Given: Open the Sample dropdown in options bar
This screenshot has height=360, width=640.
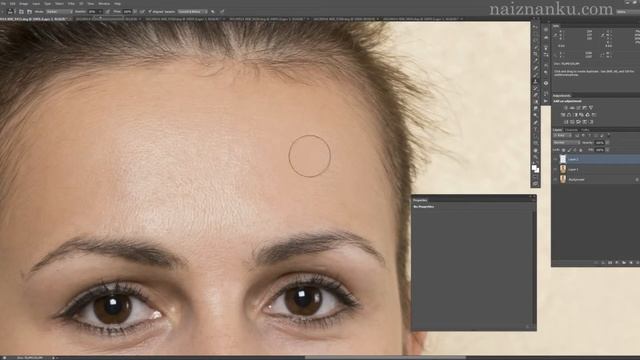Looking at the screenshot, I should [x=192, y=11].
